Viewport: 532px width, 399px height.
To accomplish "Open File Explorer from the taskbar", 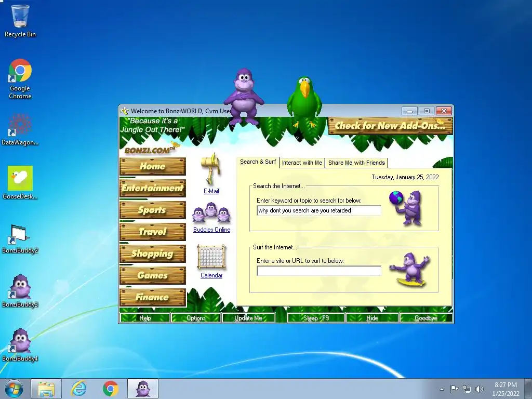I will click(46, 389).
